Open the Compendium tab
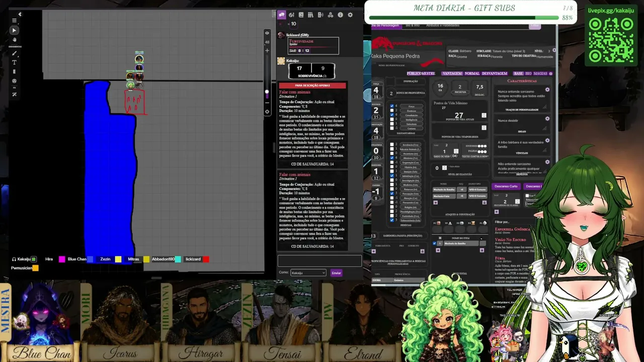Screen dimensions: 644x362 (311, 15)
